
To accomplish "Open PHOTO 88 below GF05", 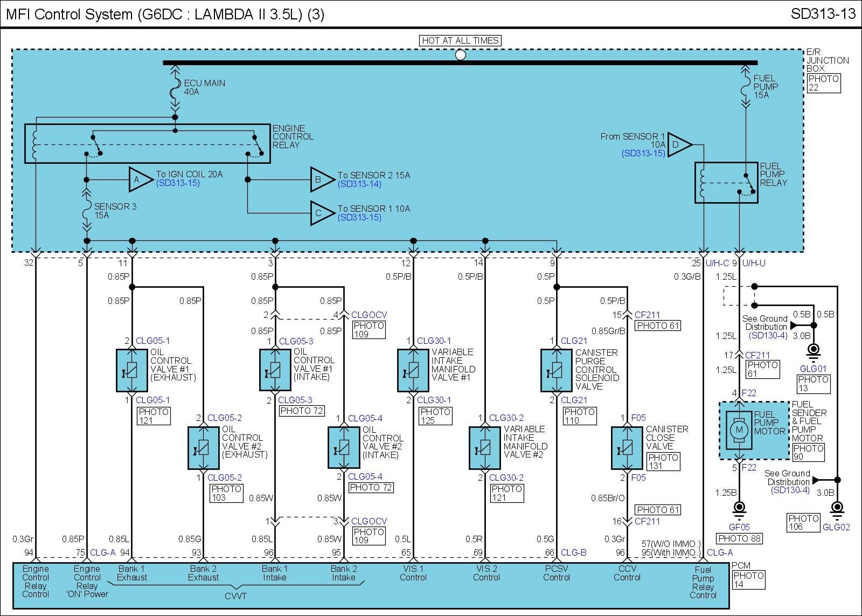I will (x=739, y=538).
